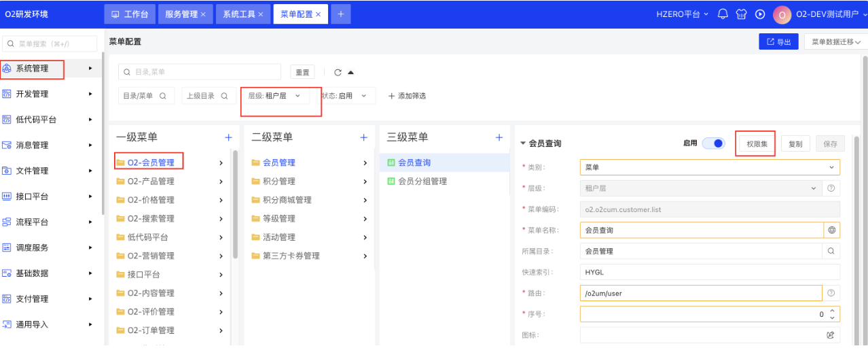The image size is (868, 359).
Task: Click the refresh icon beside 重置 button
Action: pyautogui.click(x=338, y=73)
